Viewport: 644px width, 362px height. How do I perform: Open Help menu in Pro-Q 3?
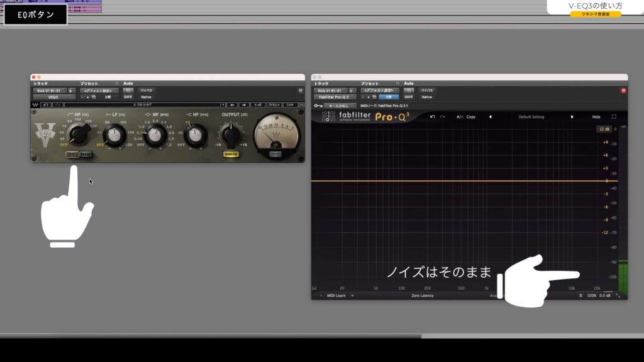(x=596, y=117)
